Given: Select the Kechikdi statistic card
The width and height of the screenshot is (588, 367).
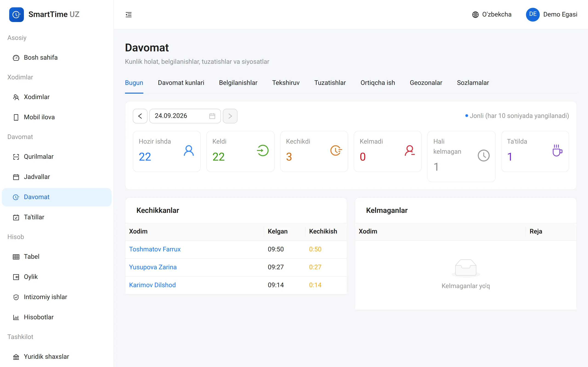Looking at the screenshot, I should click(x=314, y=151).
